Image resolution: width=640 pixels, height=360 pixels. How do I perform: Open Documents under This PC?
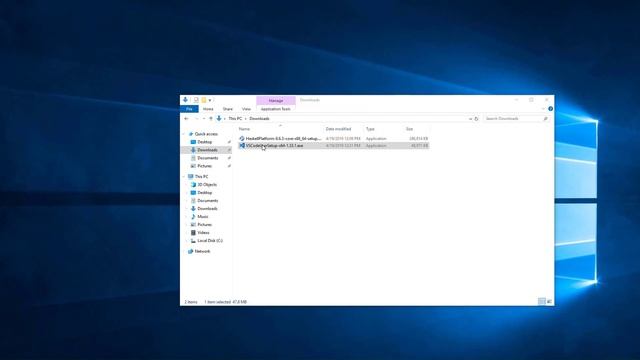click(208, 201)
